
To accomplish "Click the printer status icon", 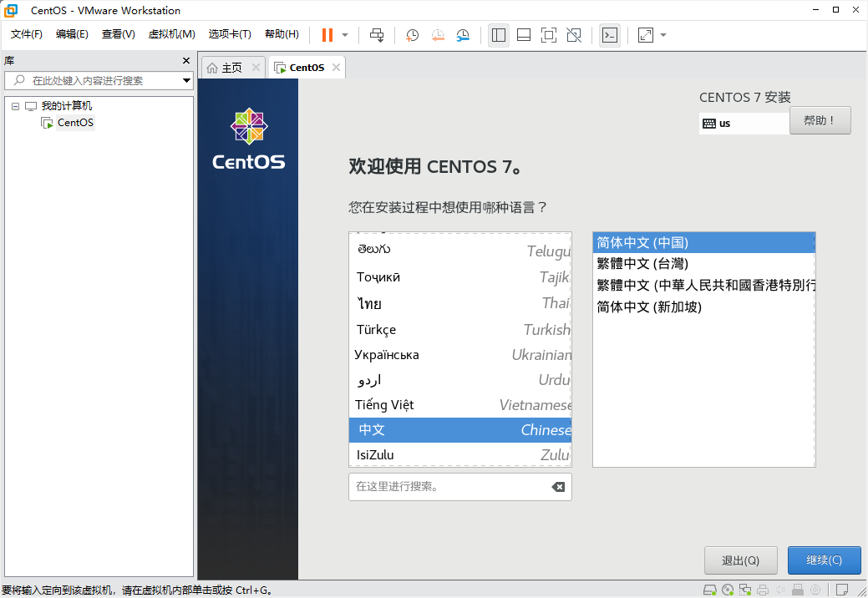I will pyautogui.click(x=763, y=590).
